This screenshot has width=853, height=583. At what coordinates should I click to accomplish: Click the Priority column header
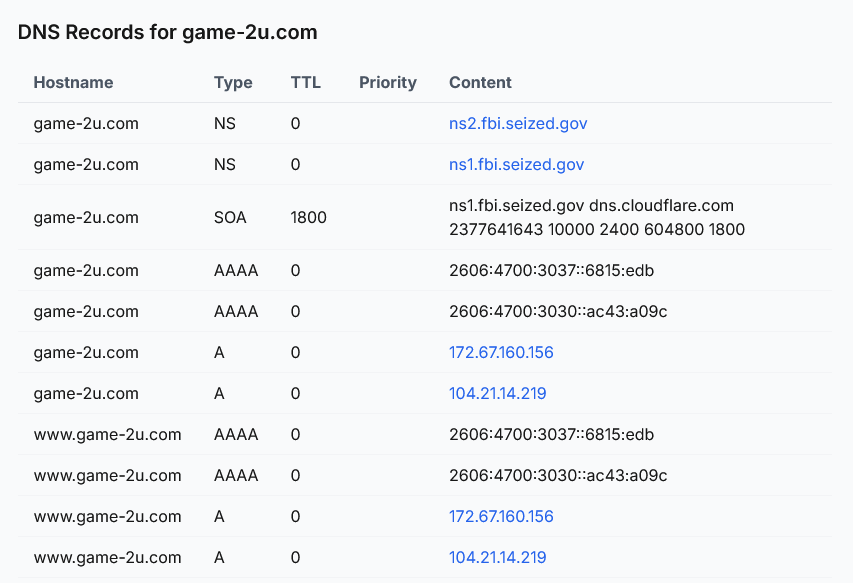(x=387, y=82)
